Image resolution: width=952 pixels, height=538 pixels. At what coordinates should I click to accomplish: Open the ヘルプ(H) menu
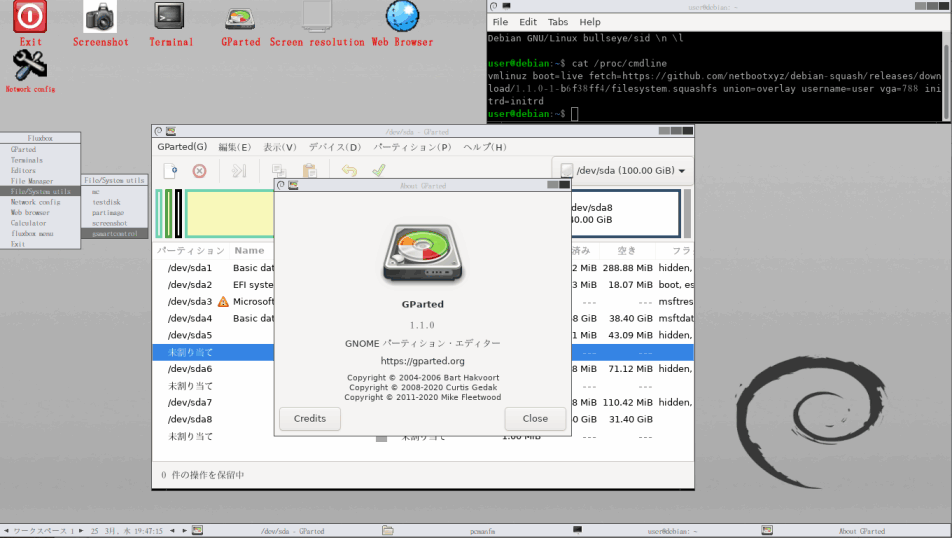(x=484, y=147)
